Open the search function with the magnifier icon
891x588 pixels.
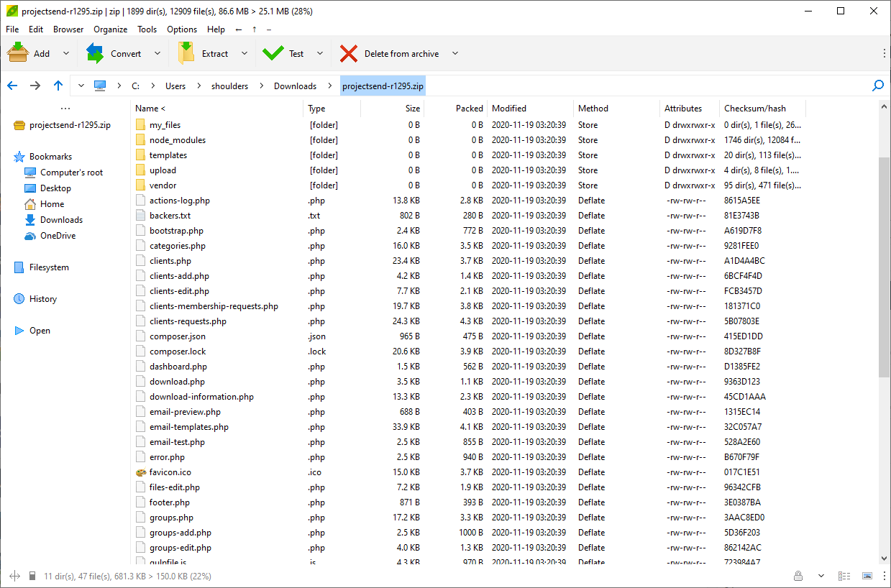(877, 85)
